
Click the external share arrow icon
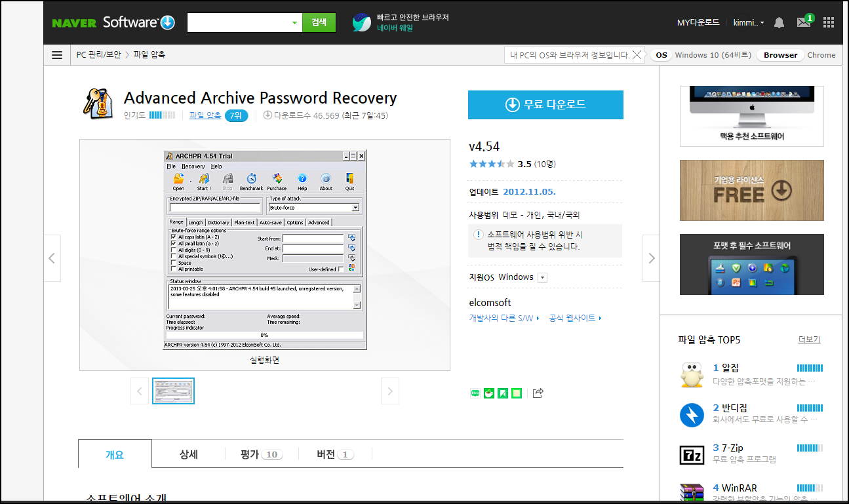coord(538,393)
